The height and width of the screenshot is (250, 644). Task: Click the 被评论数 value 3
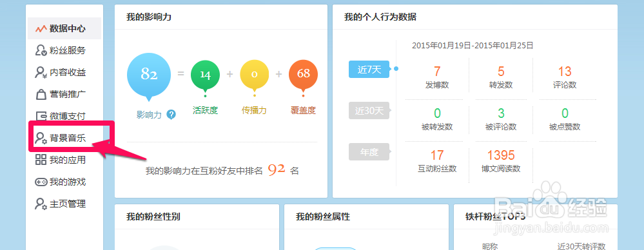(501, 113)
